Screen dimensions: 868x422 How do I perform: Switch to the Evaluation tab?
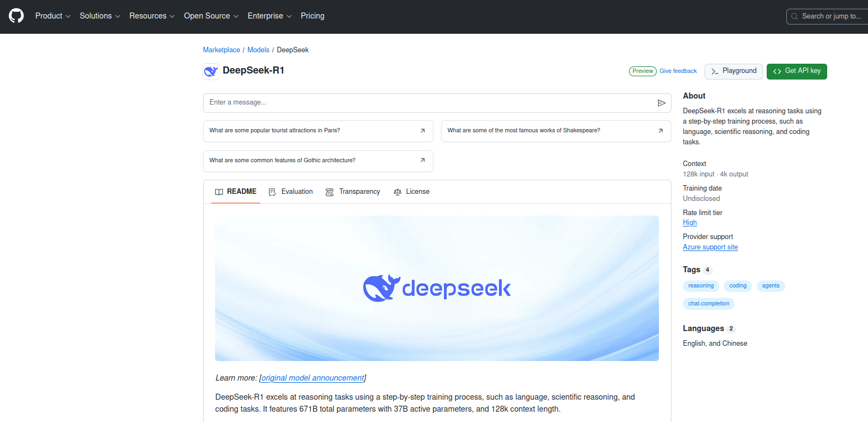(291, 192)
